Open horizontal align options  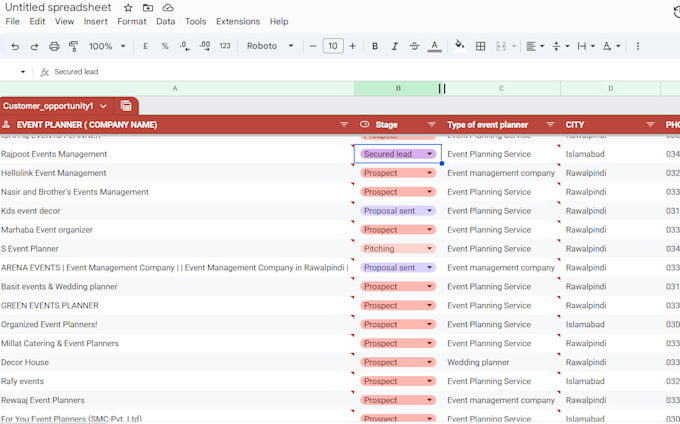[535, 46]
